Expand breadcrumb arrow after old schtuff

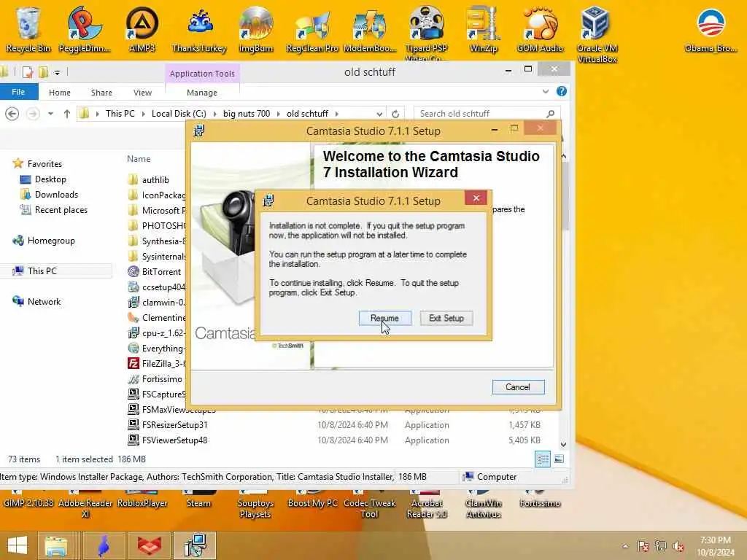(337, 114)
